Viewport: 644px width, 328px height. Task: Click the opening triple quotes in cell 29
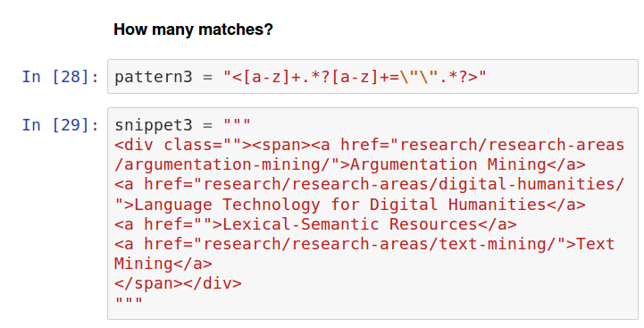pyautogui.click(x=237, y=123)
